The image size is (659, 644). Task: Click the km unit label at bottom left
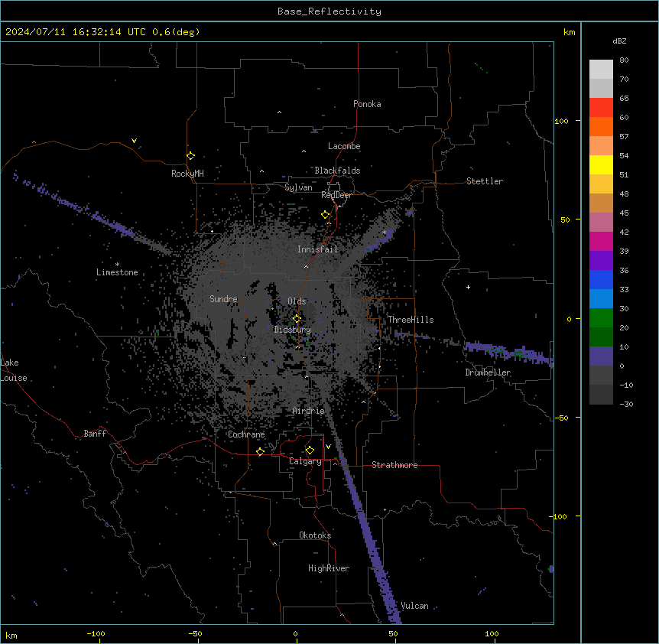click(11, 635)
